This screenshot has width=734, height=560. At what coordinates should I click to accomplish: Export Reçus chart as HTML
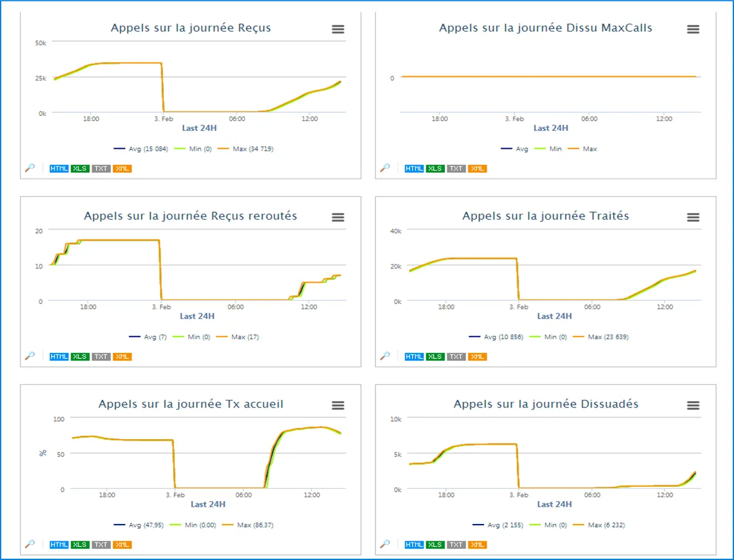point(59,169)
